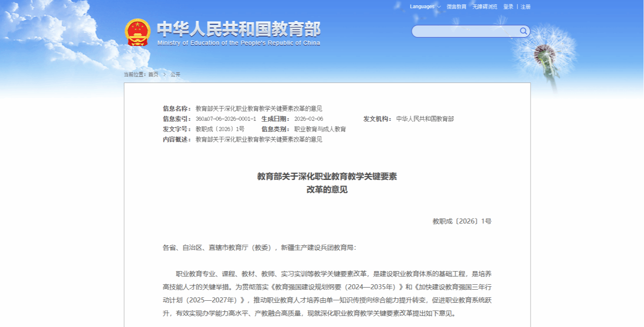644x327 pixels.
Task: Click the national emblem logo
Action: [x=138, y=32]
